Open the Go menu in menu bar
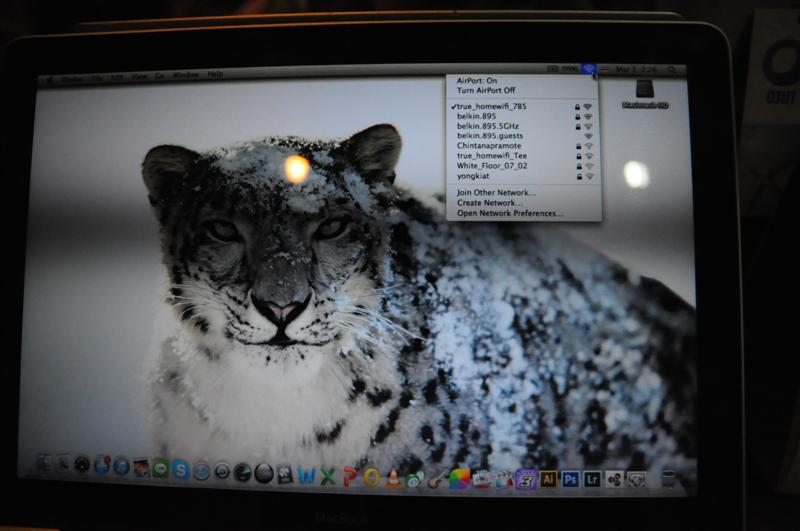800x531 pixels. tap(160, 76)
